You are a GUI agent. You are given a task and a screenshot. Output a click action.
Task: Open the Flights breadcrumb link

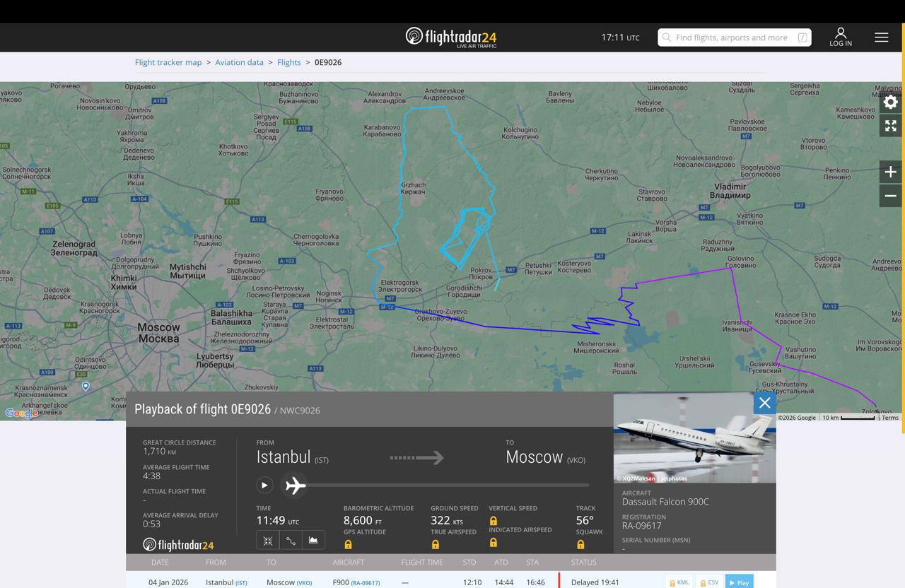click(x=288, y=62)
